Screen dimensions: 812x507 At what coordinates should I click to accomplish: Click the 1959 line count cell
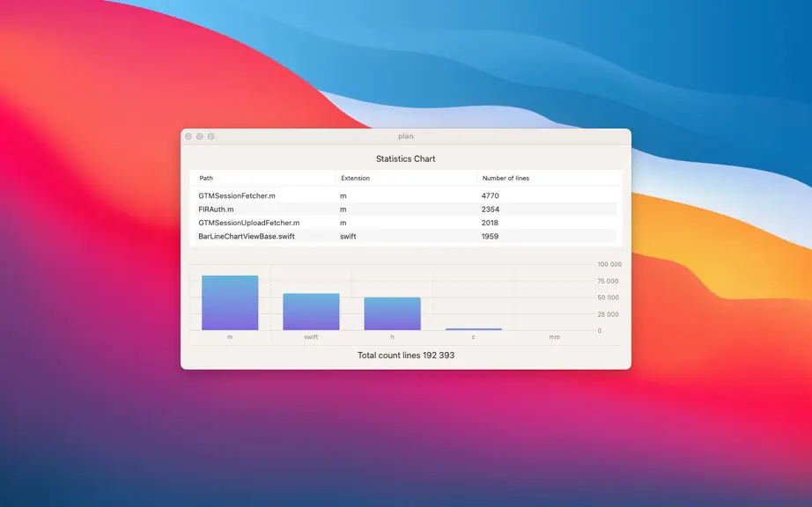coord(490,236)
